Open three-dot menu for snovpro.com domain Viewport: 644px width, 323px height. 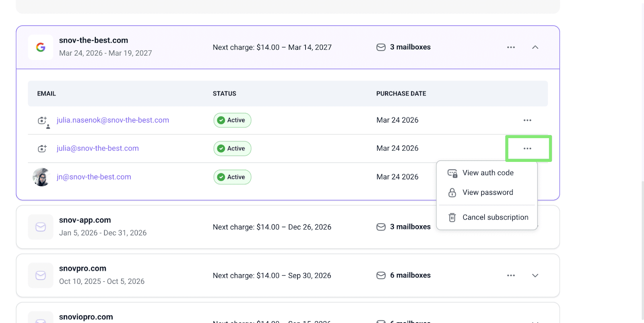(x=511, y=275)
